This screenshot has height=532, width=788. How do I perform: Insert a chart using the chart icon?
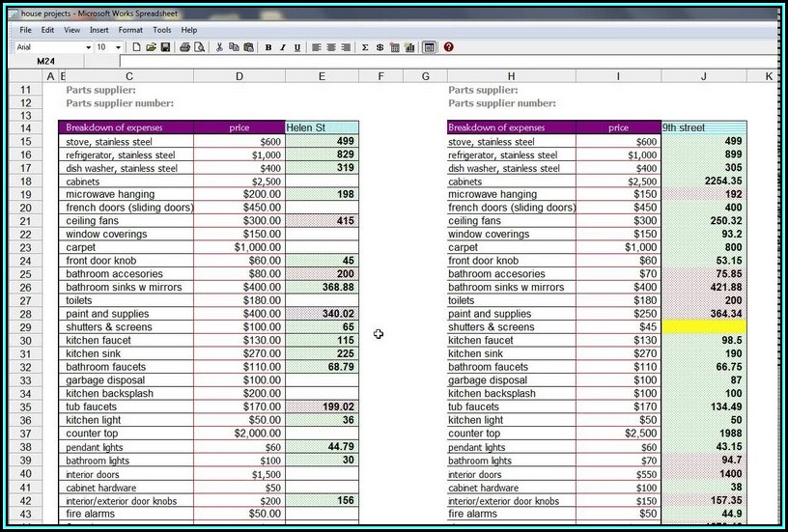[409, 47]
